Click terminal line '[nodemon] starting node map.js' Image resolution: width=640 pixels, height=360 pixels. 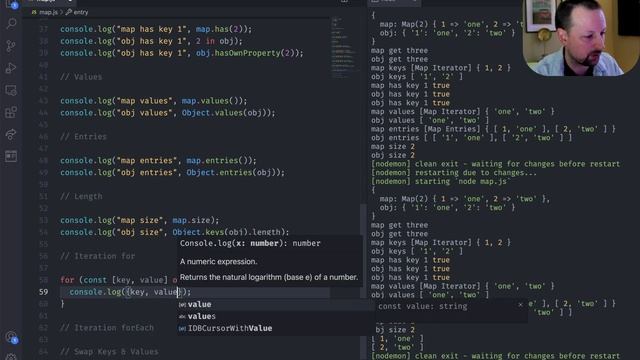click(440, 181)
